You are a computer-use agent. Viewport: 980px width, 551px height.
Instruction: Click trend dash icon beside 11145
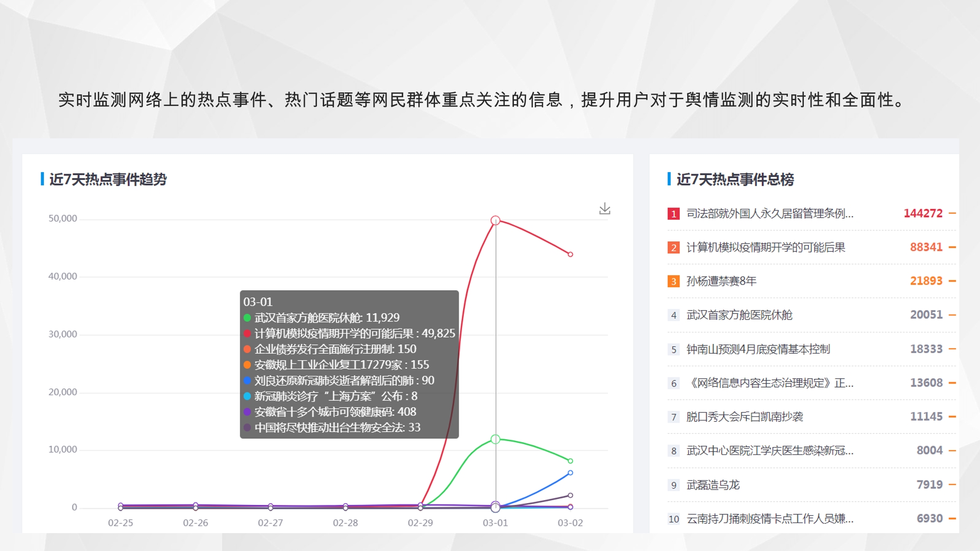(x=952, y=417)
